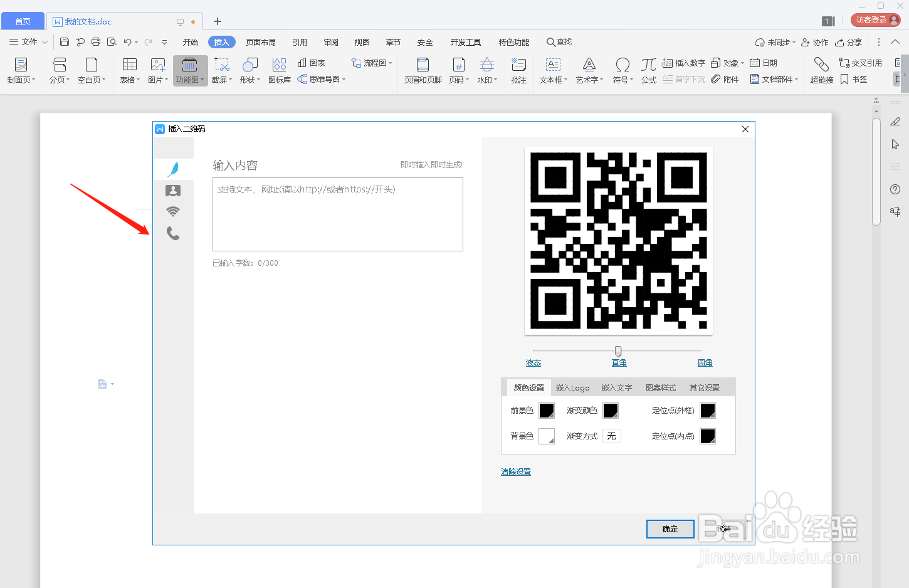Image resolution: width=909 pixels, height=588 pixels.
Task: Switch to the 嵌入Logo settings tab
Action: [x=573, y=387]
